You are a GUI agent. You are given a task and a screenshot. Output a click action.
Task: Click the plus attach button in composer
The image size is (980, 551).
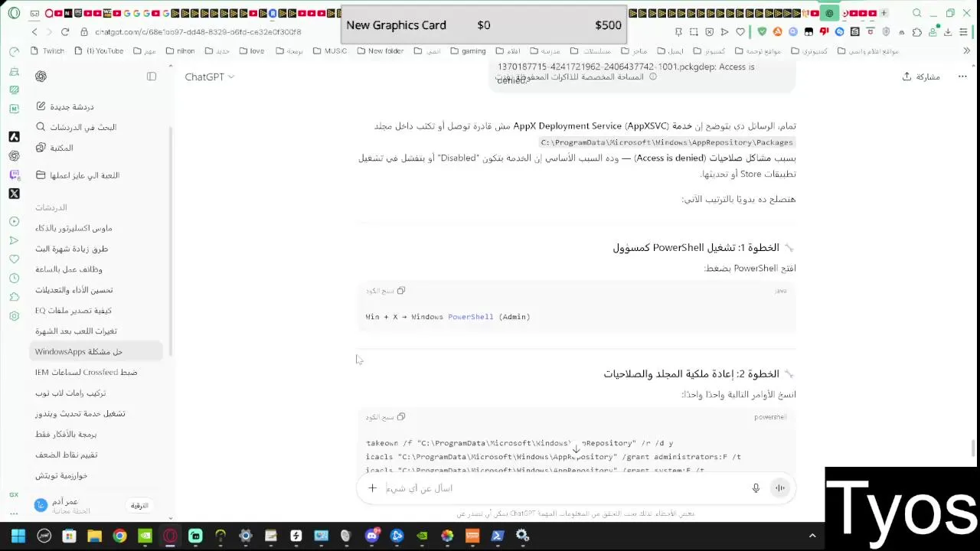click(372, 488)
